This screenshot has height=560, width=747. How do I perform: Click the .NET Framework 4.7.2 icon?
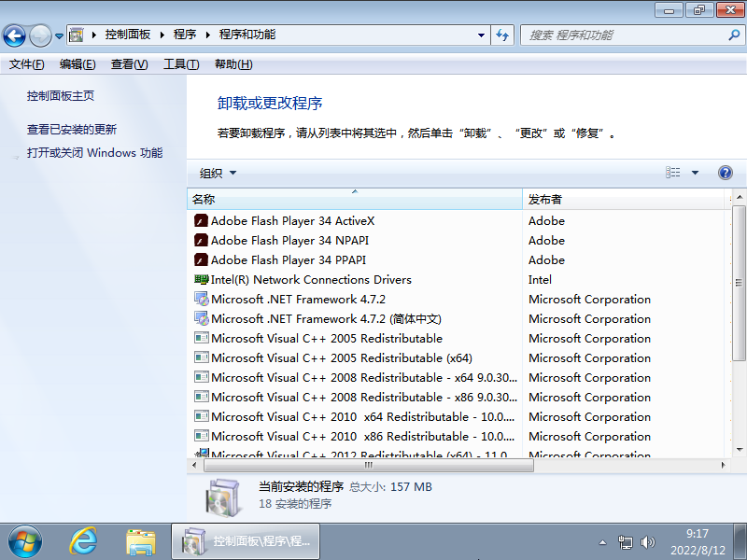(x=202, y=299)
